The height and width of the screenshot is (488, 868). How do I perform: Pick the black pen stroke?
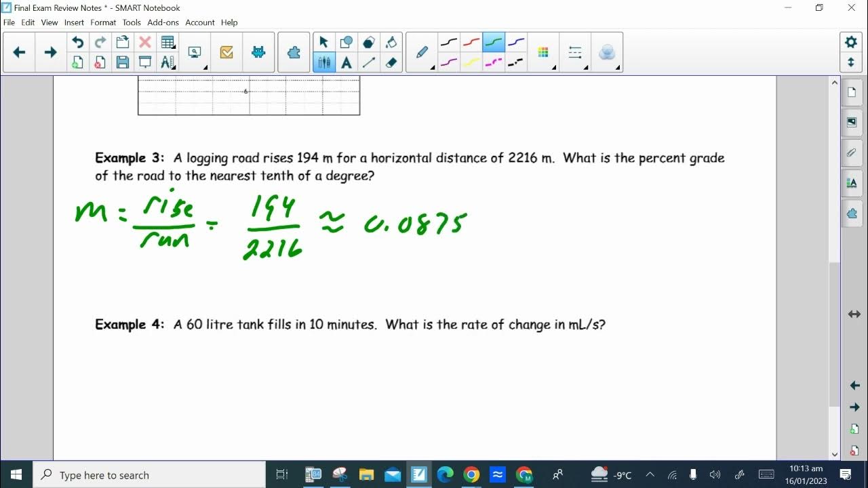click(449, 43)
